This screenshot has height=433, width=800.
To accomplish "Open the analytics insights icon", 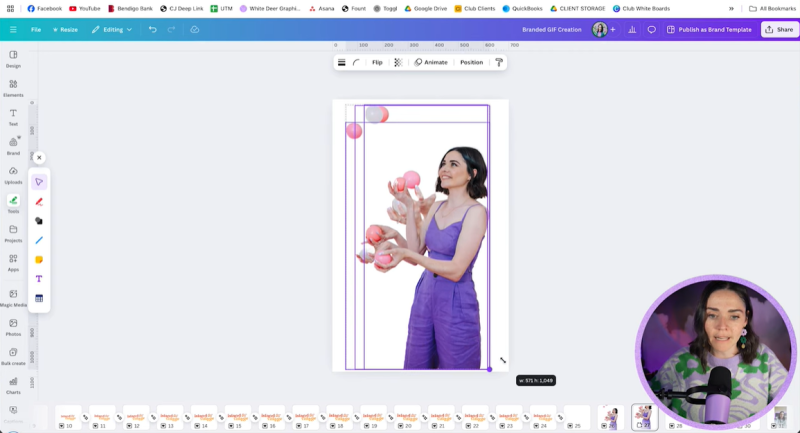I will click(632, 30).
